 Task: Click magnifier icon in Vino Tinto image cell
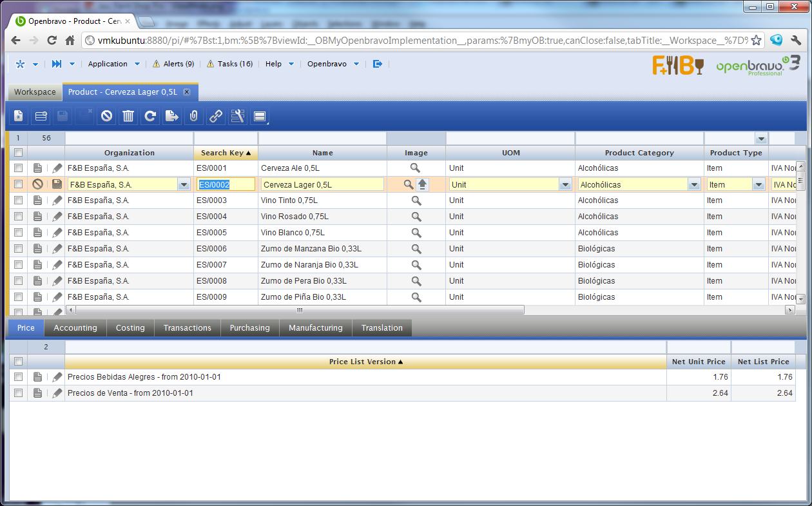[x=416, y=200]
